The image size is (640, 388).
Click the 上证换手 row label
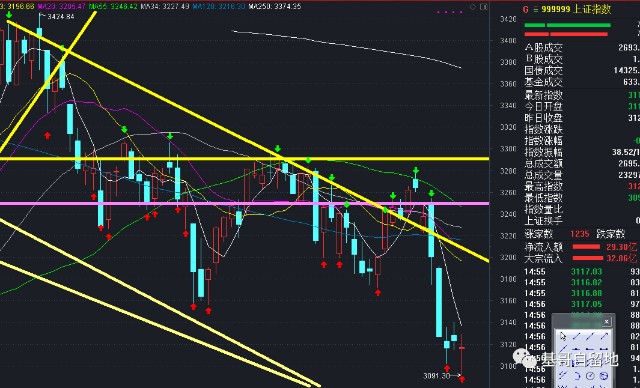point(544,221)
